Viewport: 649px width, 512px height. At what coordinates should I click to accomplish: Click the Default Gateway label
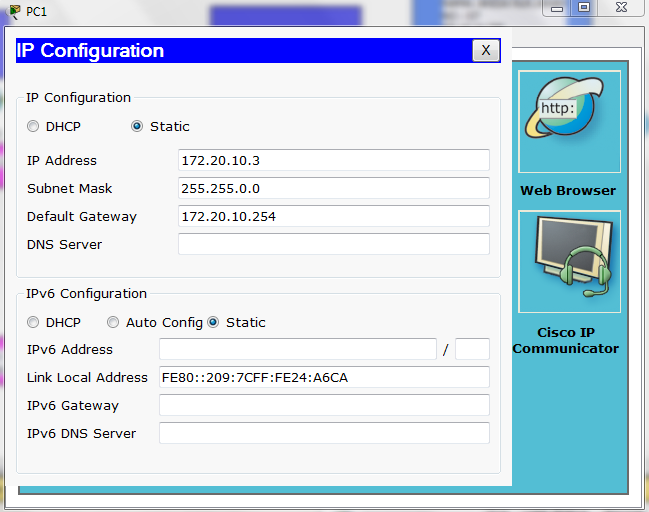[82, 216]
